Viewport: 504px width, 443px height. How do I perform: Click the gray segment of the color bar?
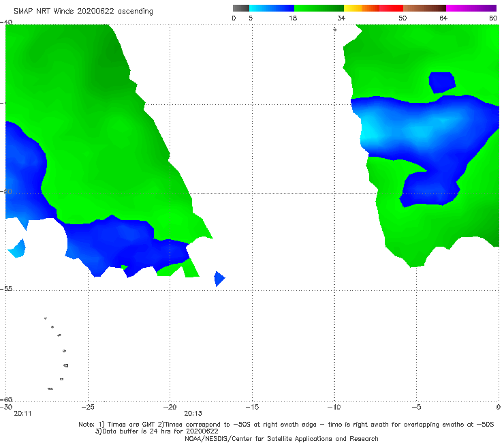pyautogui.click(x=240, y=8)
